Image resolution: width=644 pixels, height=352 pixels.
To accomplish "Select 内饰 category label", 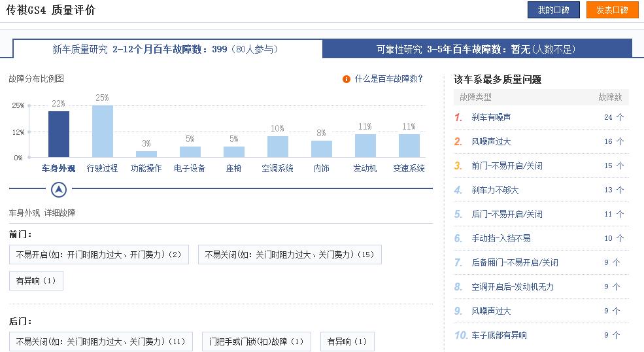I will click(322, 168).
